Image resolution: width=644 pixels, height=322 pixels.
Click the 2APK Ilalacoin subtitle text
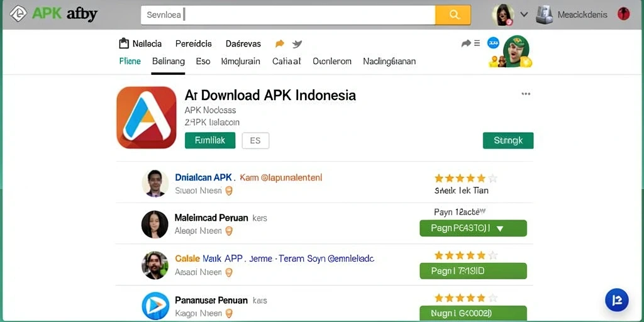pos(212,123)
